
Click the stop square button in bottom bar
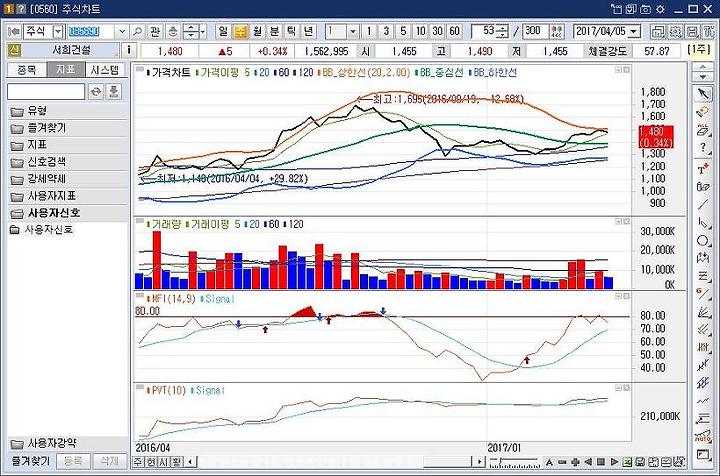point(601,462)
